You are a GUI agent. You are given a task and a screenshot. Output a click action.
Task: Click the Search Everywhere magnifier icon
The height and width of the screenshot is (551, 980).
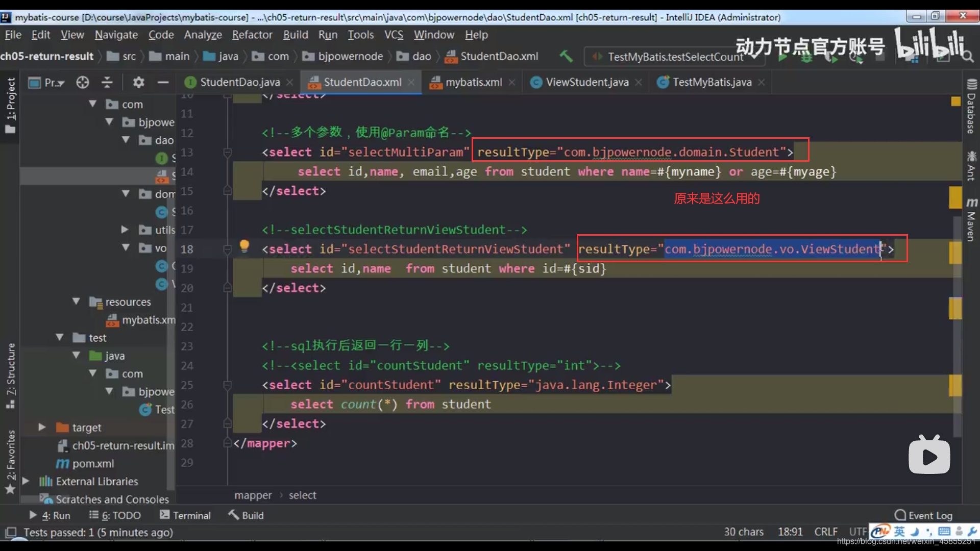968,56
